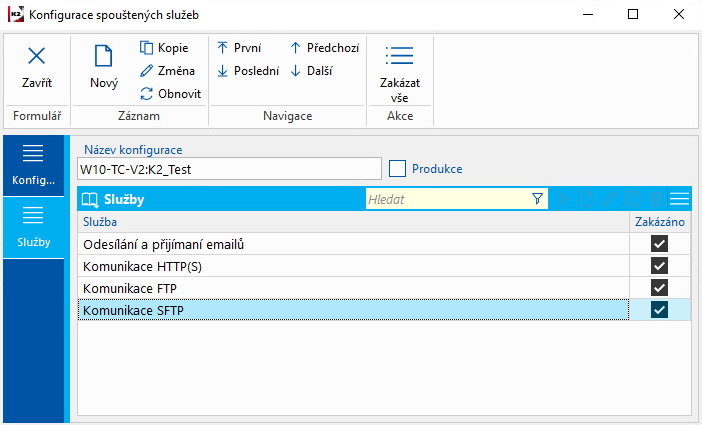Click the Zavřít close-form icon

[x=36, y=57]
